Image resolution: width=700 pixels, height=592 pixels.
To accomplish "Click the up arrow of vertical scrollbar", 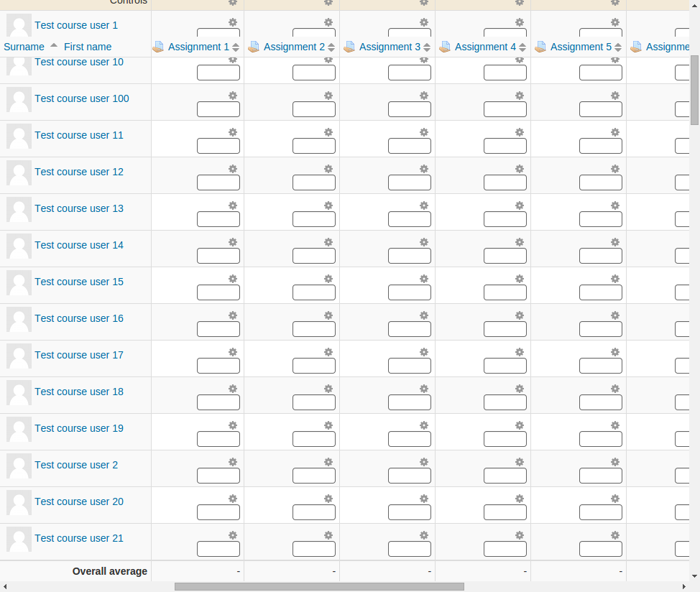I will click(x=694, y=4).
